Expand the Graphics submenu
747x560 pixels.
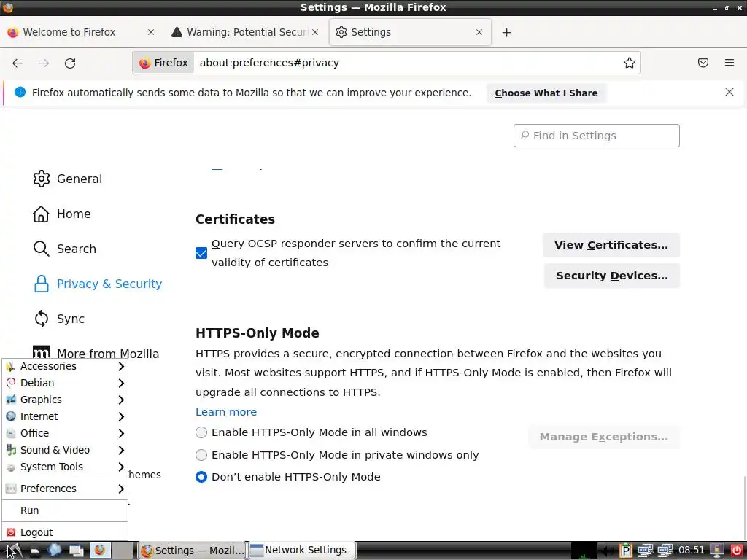click(65, 400)
